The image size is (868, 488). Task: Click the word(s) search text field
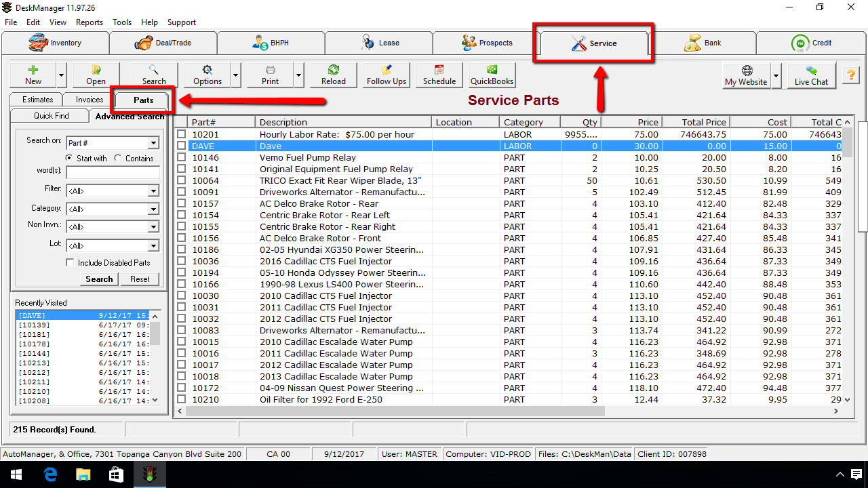point(113,173)
